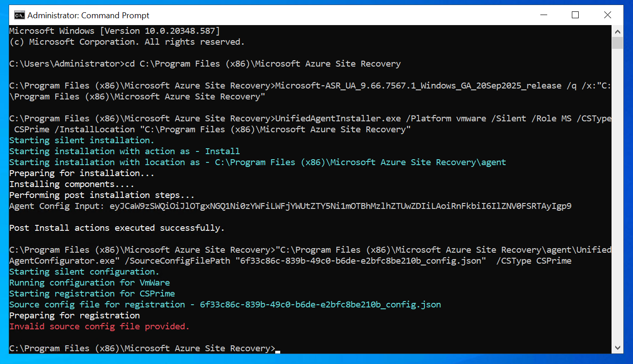633x364 pixels.
Task: Click 'Starting registration for CSPrime' line
Action: [x=92, y=294]
